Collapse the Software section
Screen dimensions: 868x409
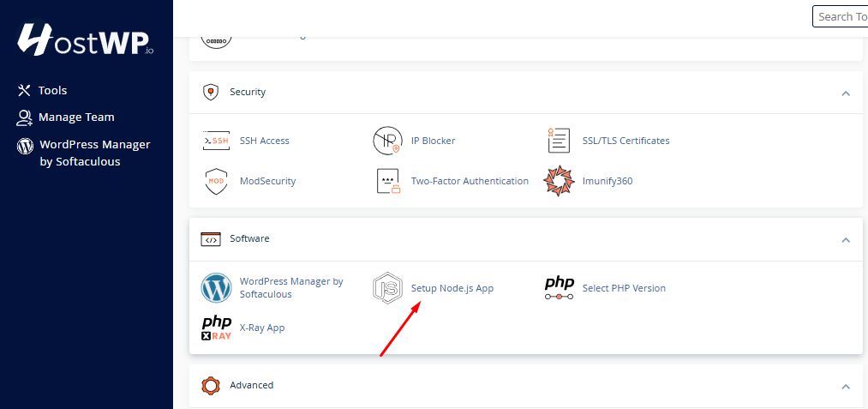coord(846,240)
